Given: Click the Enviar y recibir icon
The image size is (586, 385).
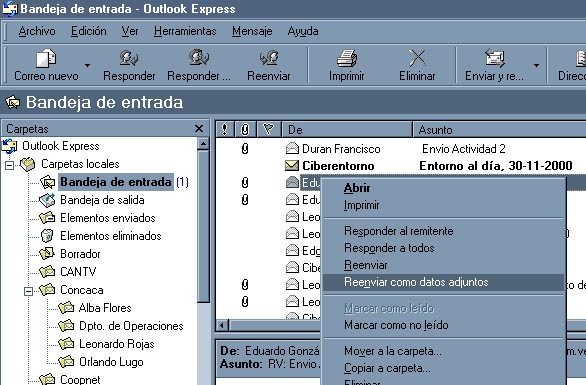Looking at the screenshot, I should (x=494, y=58).
